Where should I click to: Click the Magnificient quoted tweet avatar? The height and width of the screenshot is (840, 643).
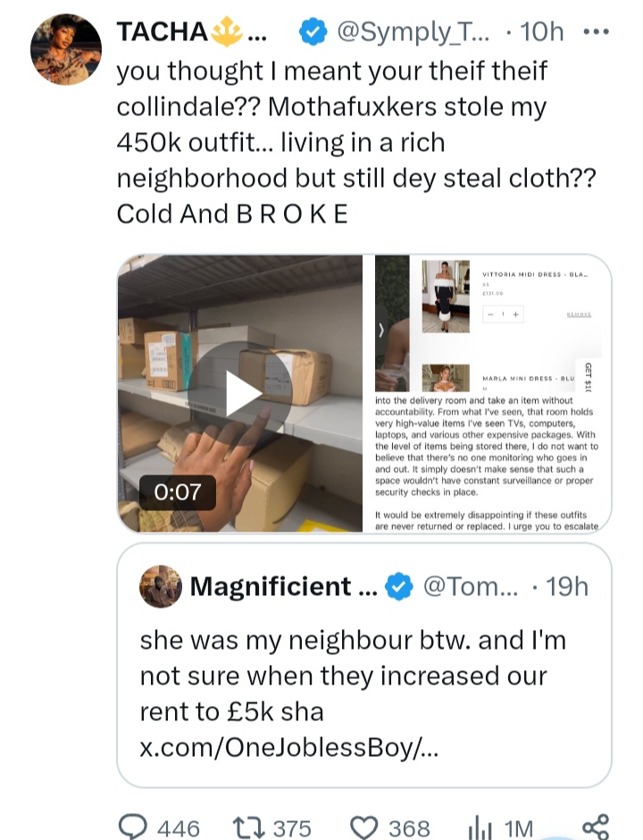(161, 586)
